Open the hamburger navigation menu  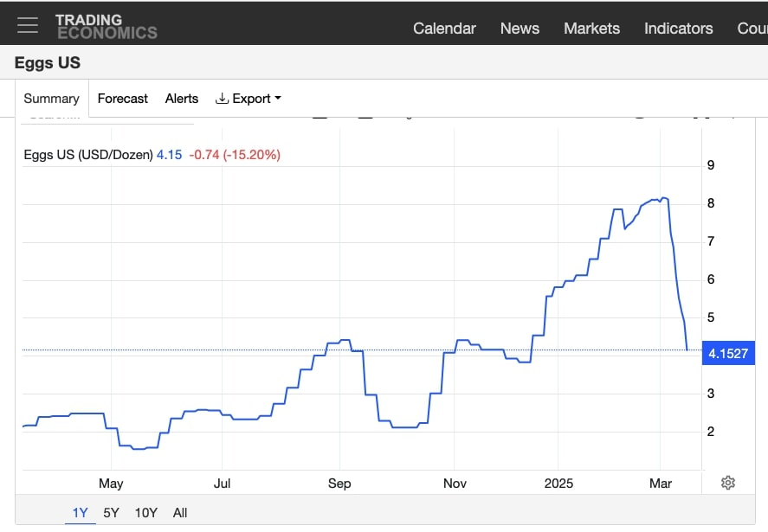click(28, 24)
